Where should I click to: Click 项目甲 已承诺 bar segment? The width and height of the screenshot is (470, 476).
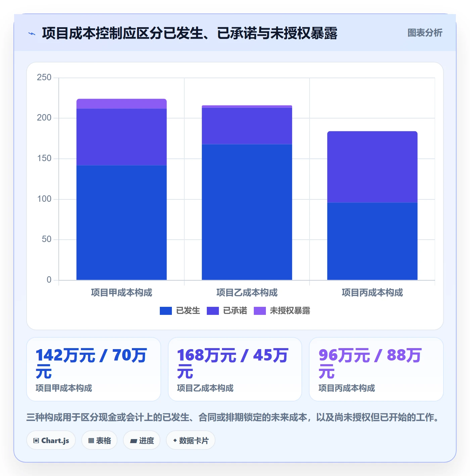coord(122,137)
